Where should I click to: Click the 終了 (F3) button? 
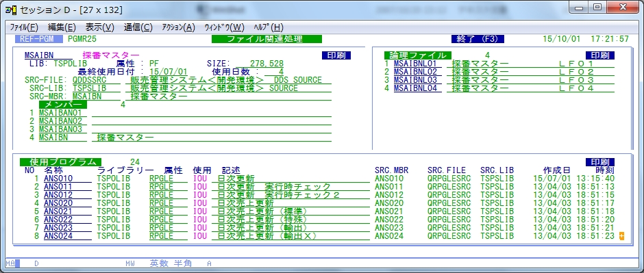pyautogui.click(x=478, y=39)
